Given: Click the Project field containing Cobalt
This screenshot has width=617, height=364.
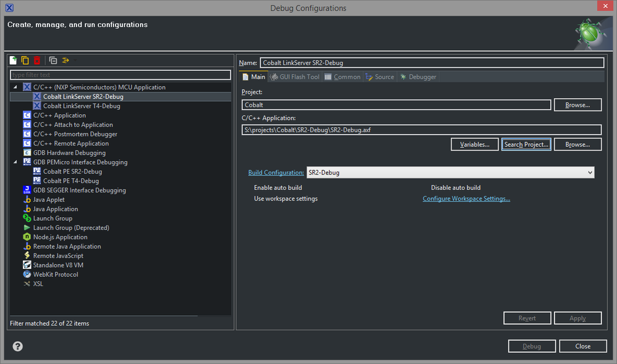Looking at the screenshot, I should click(x=397, y=105).
